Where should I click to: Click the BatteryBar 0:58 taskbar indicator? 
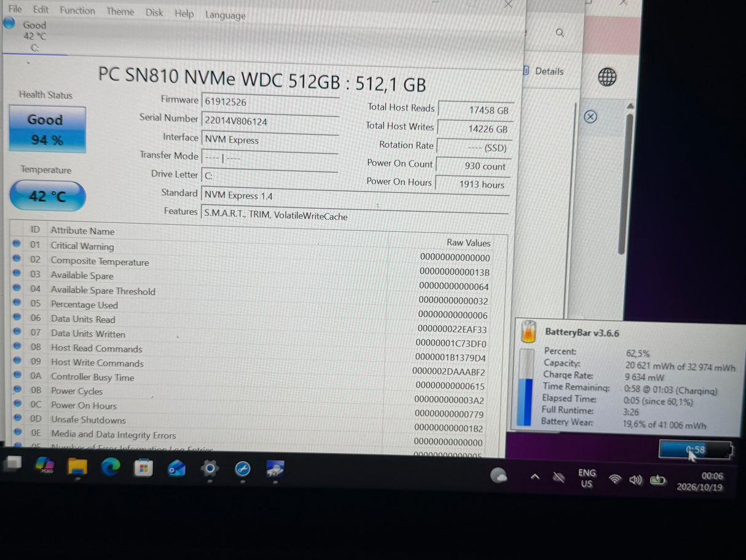pos(696,450)
